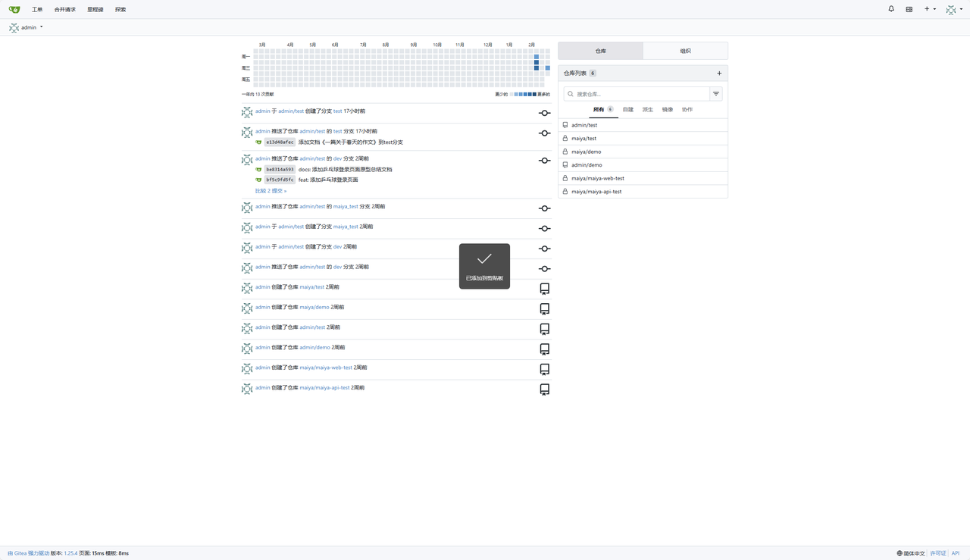This screenshot has height=560, width=970.
Task: Click the 许可证 footer link
Action: (938, 553)
